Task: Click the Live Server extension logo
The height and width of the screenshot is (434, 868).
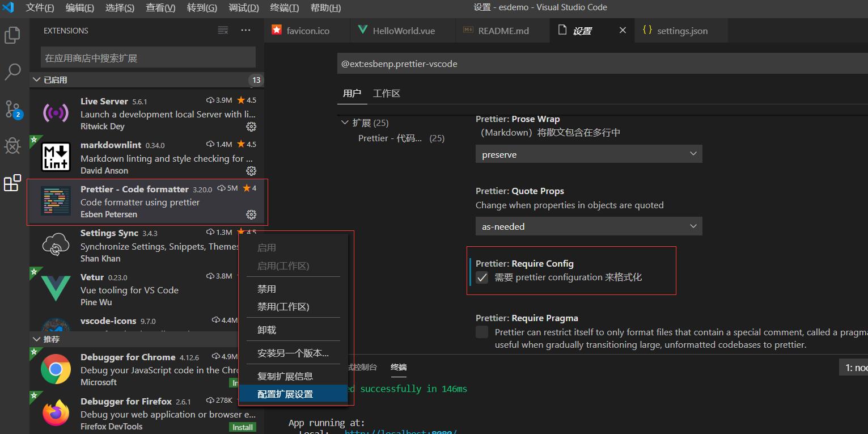Action: pyautogui.click(x=56, y=113)
